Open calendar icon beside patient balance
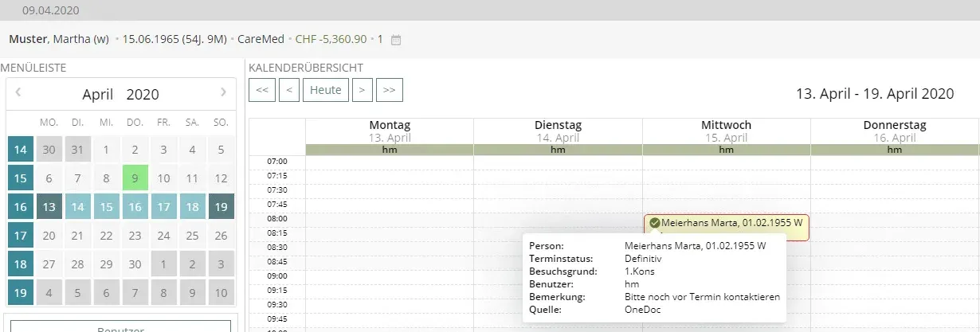980x332 pixels. (x=396, y=39)
